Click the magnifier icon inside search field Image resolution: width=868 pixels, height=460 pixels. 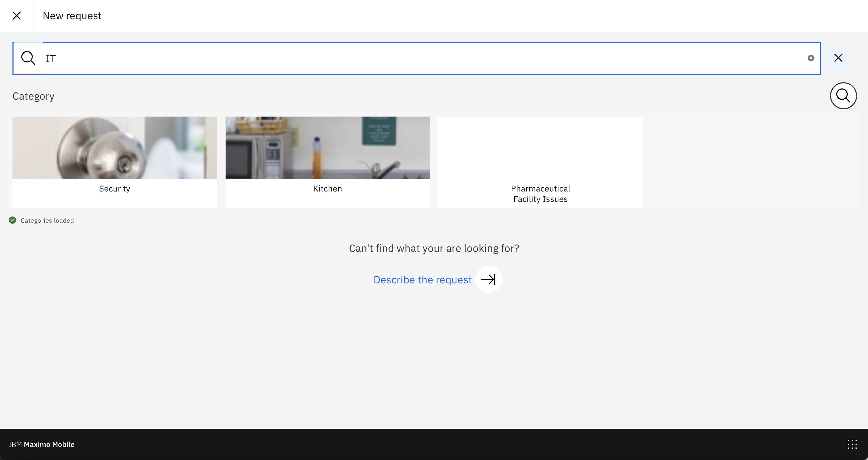click(x=28, y=58)
